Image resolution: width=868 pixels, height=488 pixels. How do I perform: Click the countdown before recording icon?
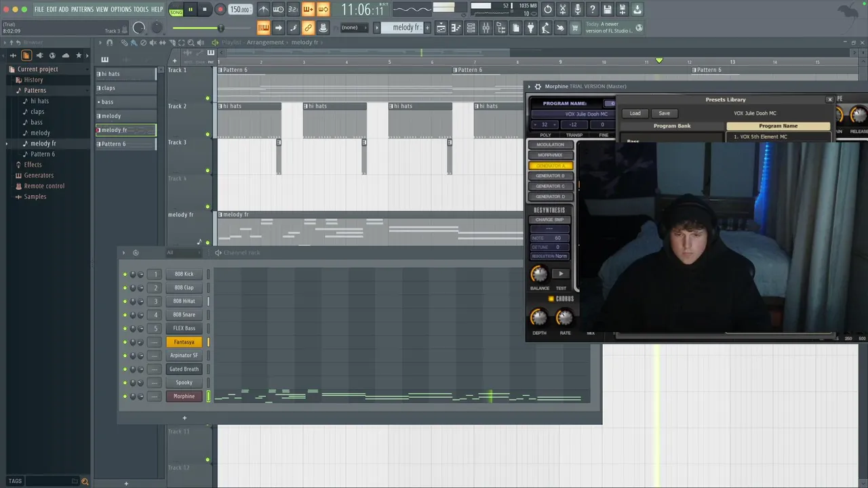[293, 9]
